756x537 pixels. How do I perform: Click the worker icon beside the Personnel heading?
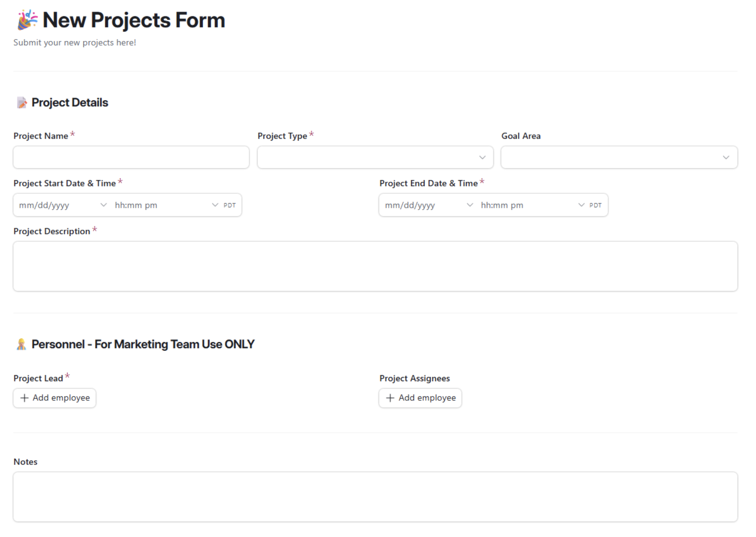22,344
